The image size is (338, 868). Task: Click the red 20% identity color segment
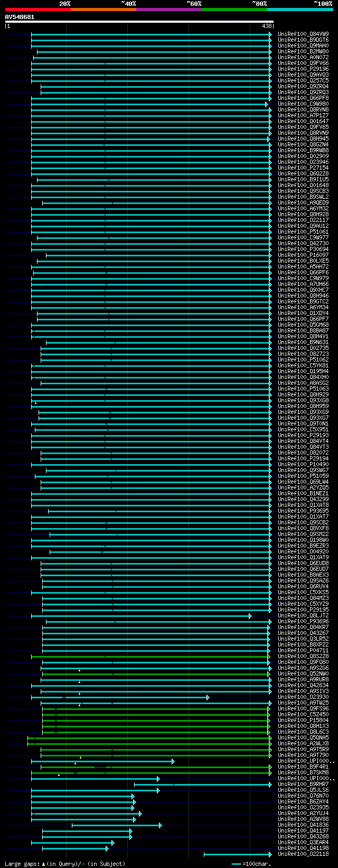pyautogui.click(x=37, y=10)
